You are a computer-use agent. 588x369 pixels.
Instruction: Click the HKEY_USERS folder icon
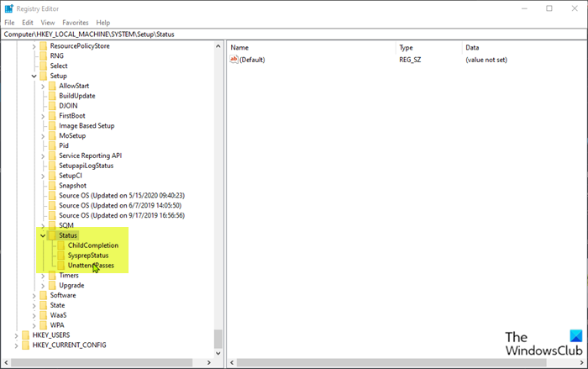pyautogui.click(x=26, y=335)
